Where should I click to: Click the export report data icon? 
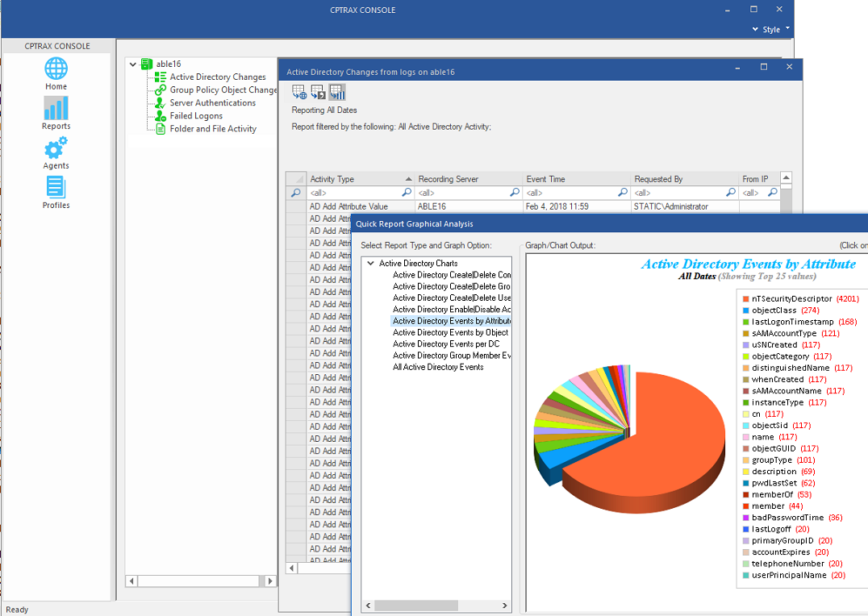(317, 92)
